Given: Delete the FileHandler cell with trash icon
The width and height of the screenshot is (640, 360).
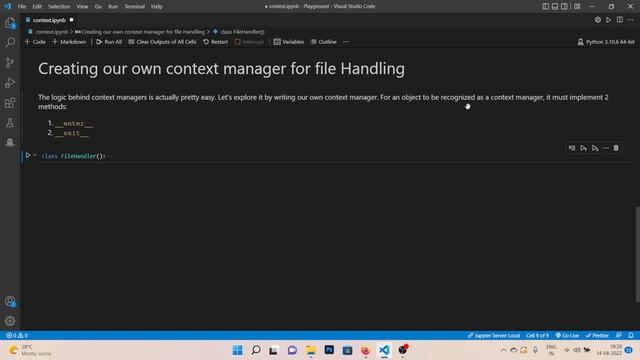Looking at the screenshot, I should coord(616,148).
